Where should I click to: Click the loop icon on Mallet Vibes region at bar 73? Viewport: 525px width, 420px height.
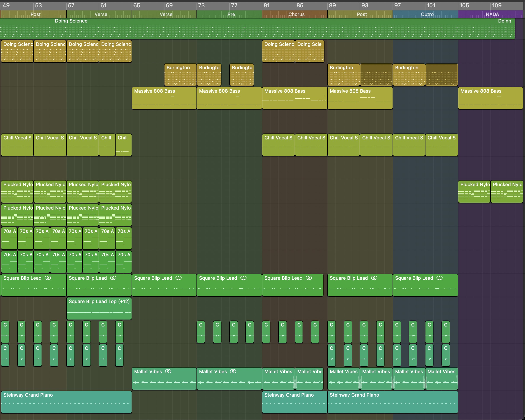pos(233,372)
